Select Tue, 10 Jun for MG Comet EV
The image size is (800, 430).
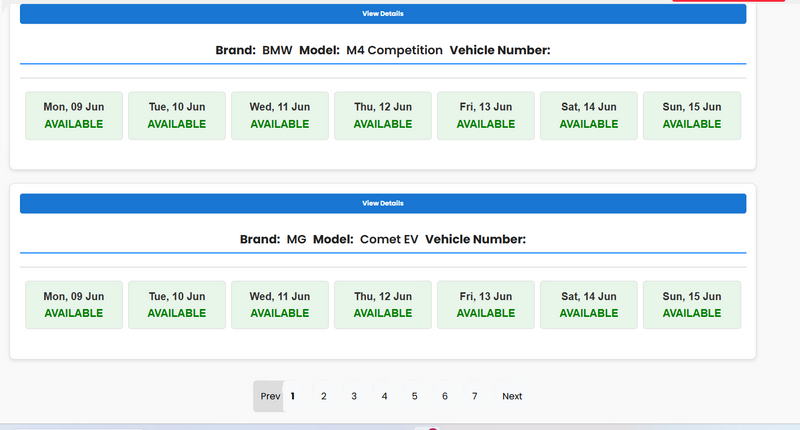click(x=177, y=305)
